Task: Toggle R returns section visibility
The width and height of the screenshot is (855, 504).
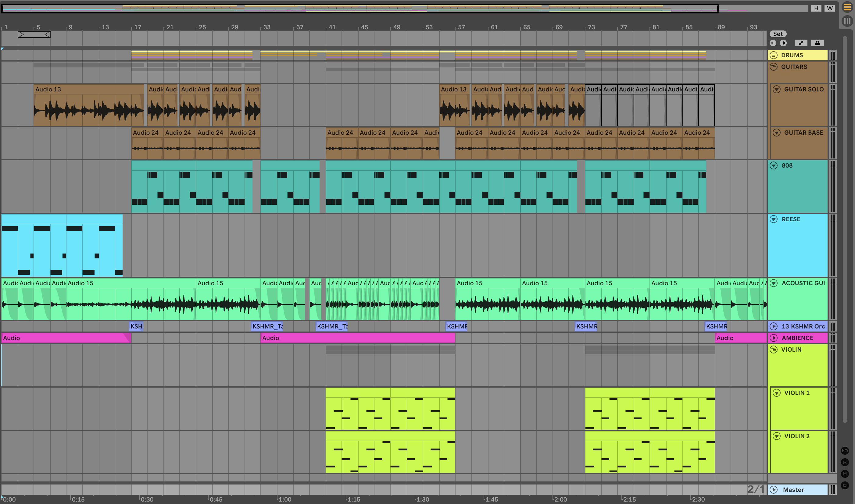Action: point(845,462)
